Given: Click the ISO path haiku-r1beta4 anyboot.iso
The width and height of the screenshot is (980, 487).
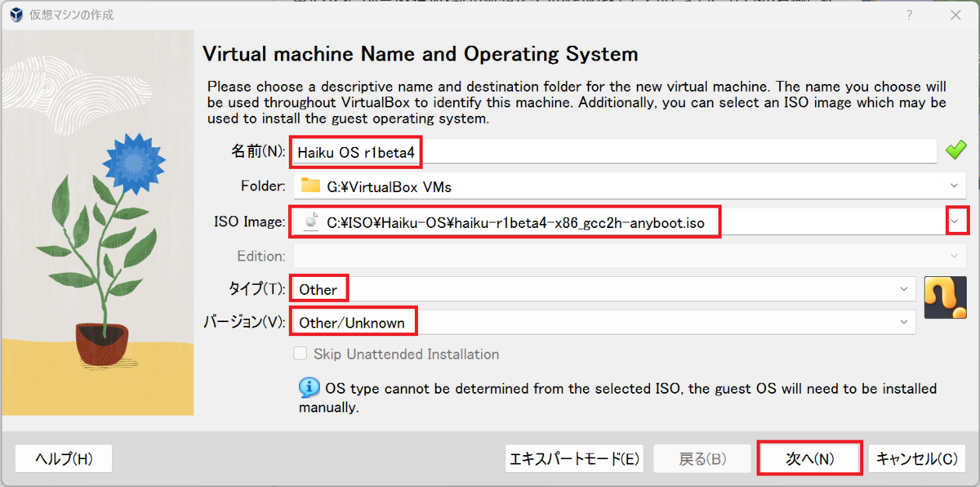Looking at the screenshot, I should click(x=515, y=221).
